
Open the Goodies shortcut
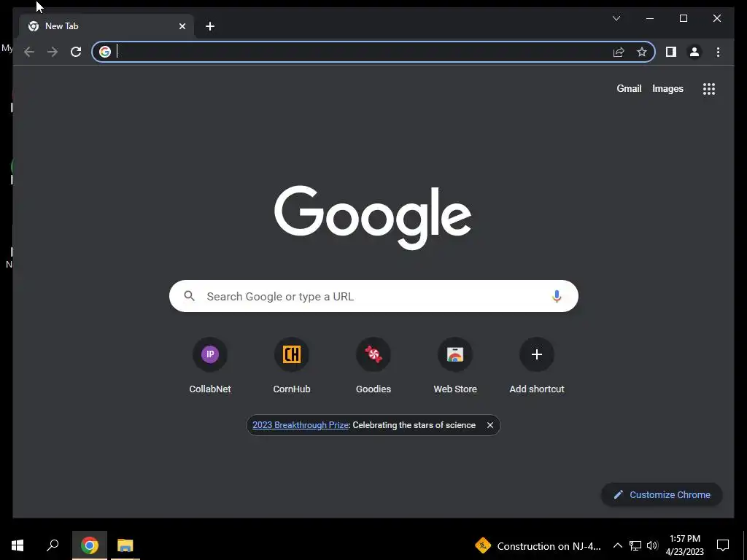(x=373, y=365)
